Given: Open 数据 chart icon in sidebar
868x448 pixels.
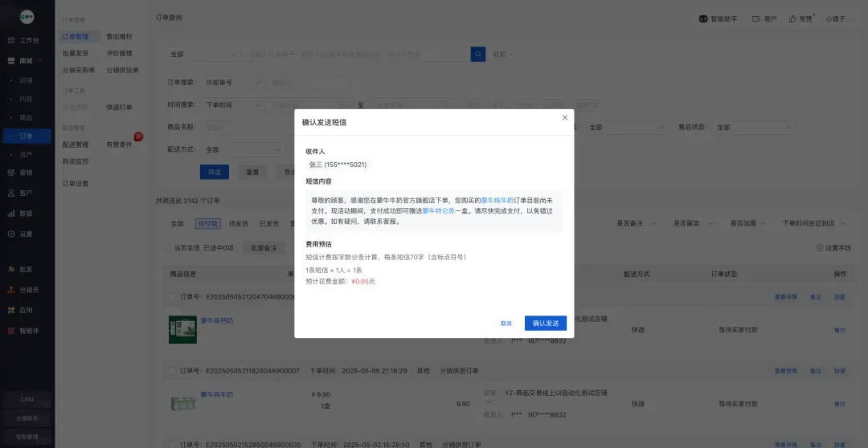Looking at the screenshot, I should coord(11,214).
